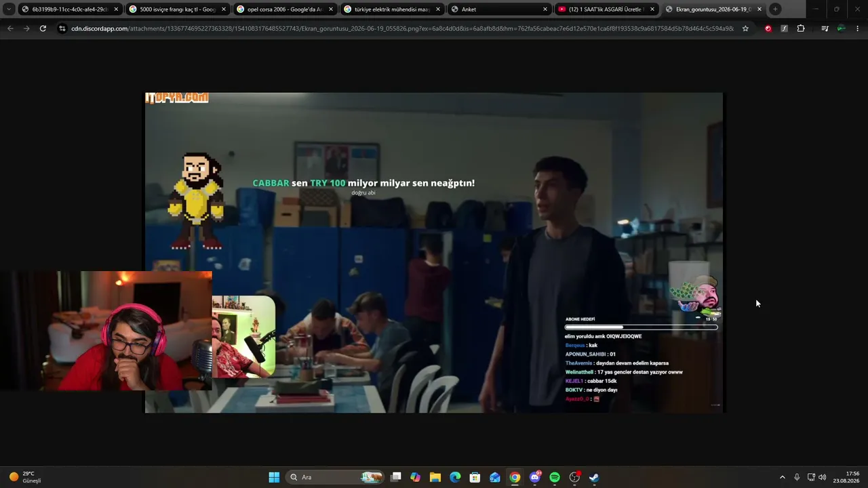
Task: Close the türkiye elektrik mühendisi tab
Action: point(438,9)
